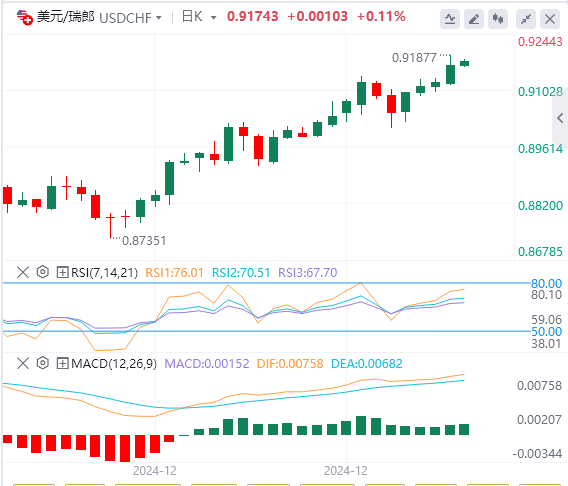Open the 日K timeframe dropdown
This screenshot has height=486, width=568.
coord(213,17)
